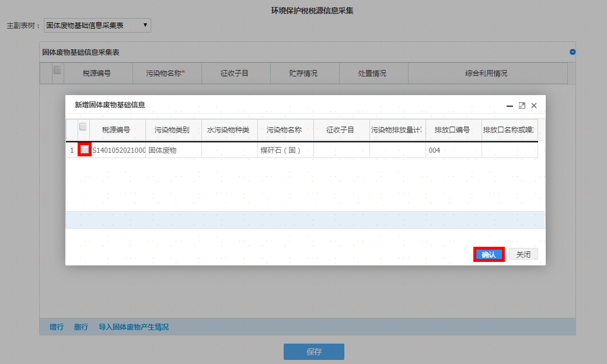This screenshot has width=607, height=364.
Task: Click the 确认 button
Action: (489, 254)
